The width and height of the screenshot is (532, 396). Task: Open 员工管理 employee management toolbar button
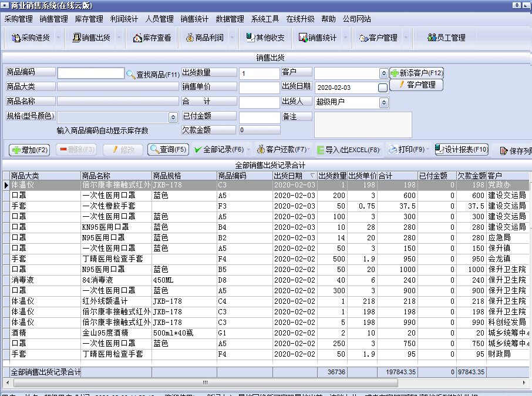click(446, 38)
